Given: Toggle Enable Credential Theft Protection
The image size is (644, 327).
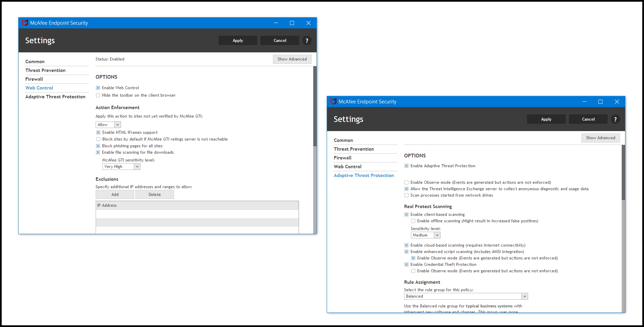Looking at the screenshot, I should (x=406, y=265).
